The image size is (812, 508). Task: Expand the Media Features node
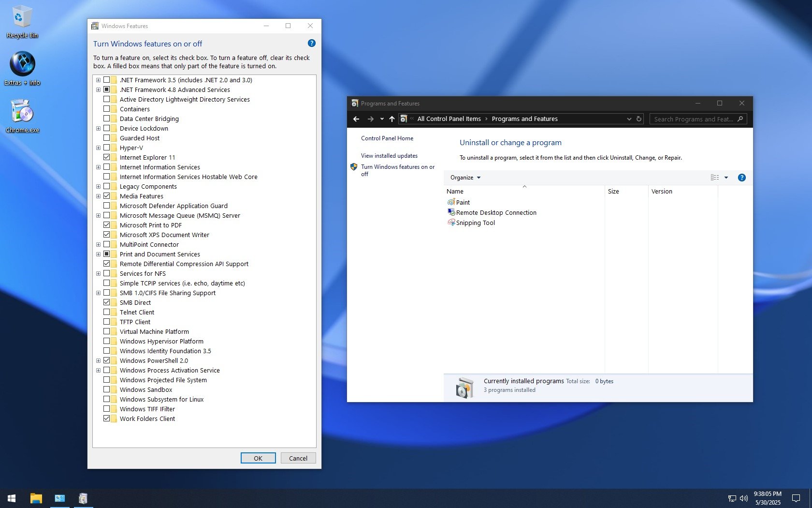[98, 196]
